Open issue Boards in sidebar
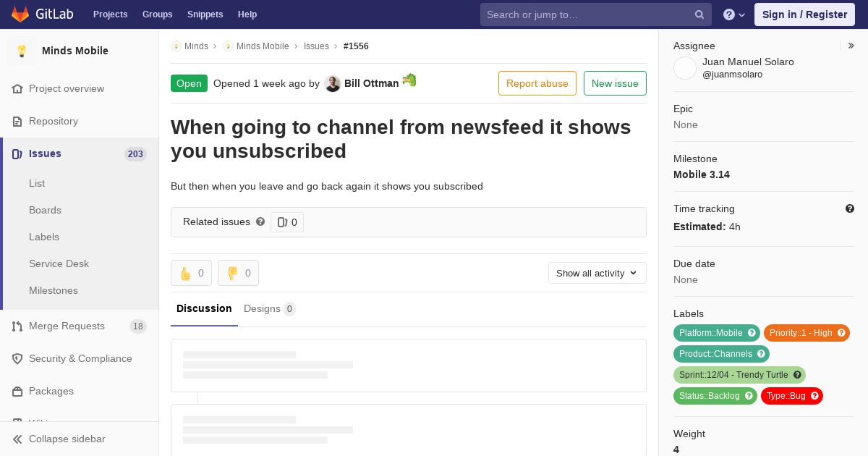Screen dimensions: 868x456 45,211
